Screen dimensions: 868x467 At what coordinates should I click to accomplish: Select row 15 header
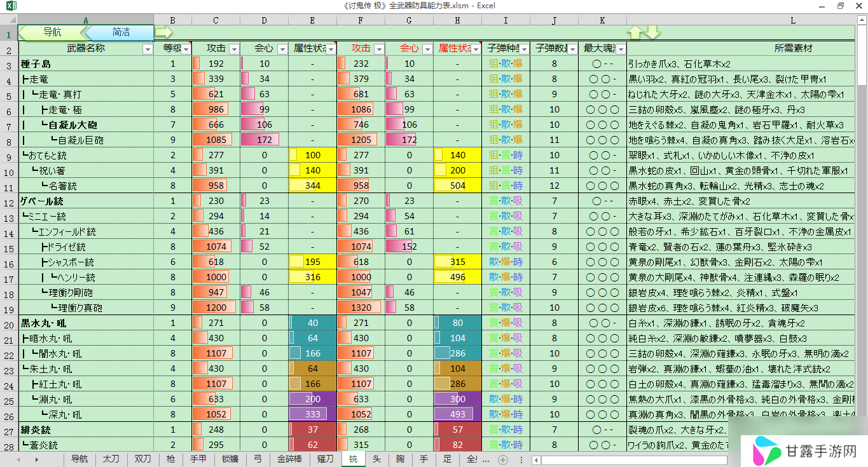tap(9, 247)
